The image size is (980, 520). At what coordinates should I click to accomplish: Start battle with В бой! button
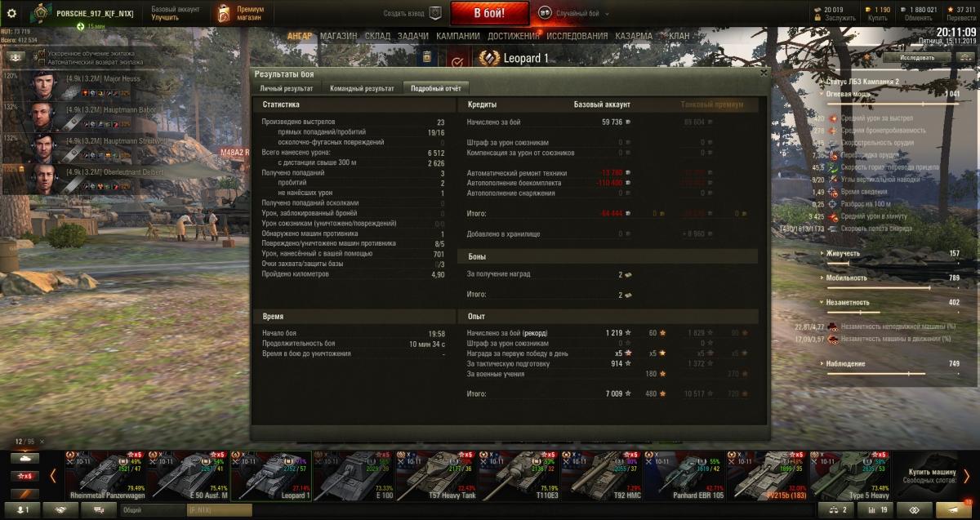(489, 13)
